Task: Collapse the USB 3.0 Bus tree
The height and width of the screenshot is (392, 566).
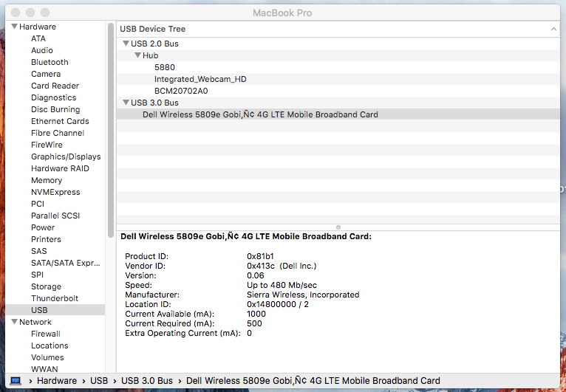Action: pos(126,103)
